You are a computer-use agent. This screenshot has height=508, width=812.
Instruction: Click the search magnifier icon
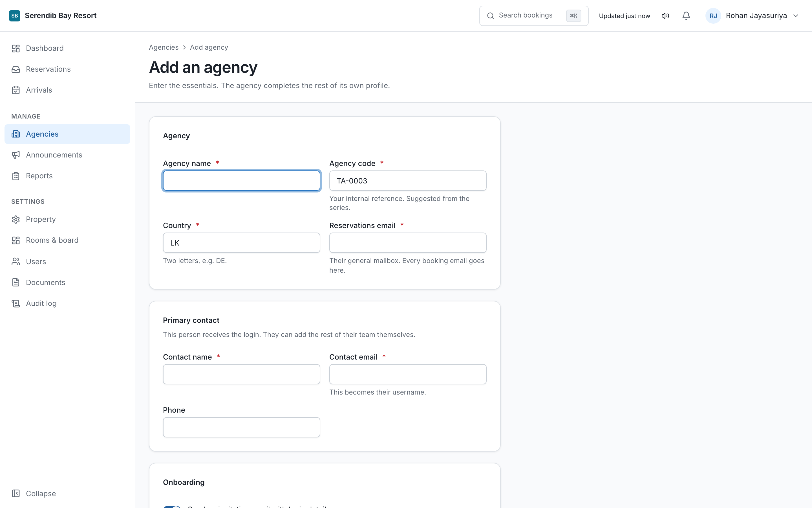[491, 16]
